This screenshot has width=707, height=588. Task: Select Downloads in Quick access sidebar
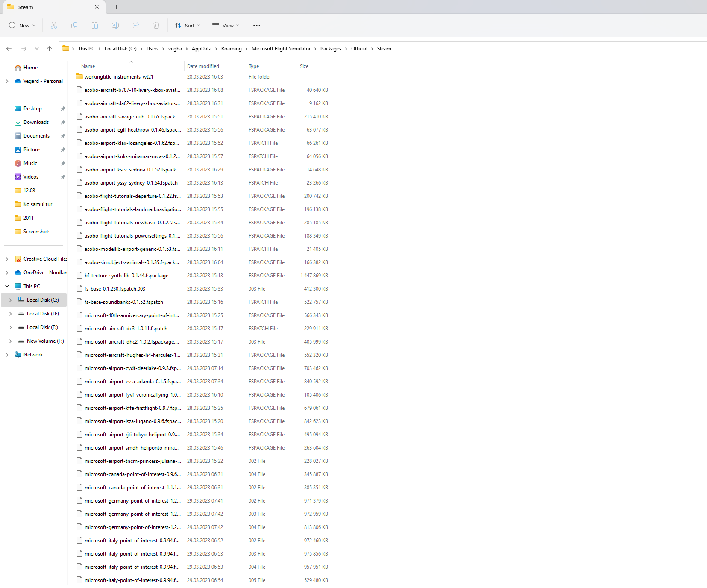[36, 122]
